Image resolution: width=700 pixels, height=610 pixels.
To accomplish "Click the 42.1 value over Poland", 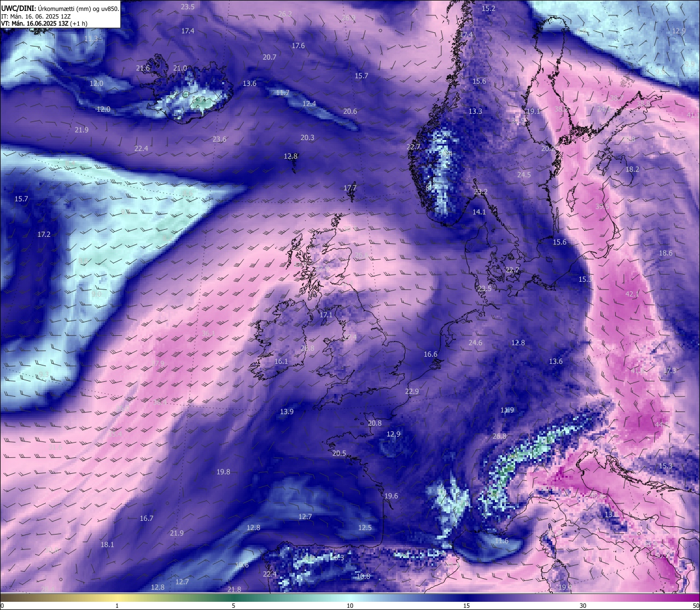I will 632,294.
